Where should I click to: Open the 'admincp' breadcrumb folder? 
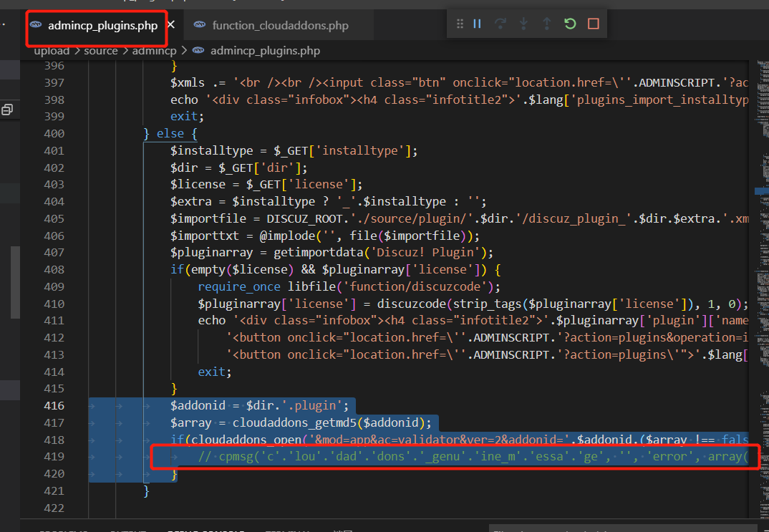[154, 51]
